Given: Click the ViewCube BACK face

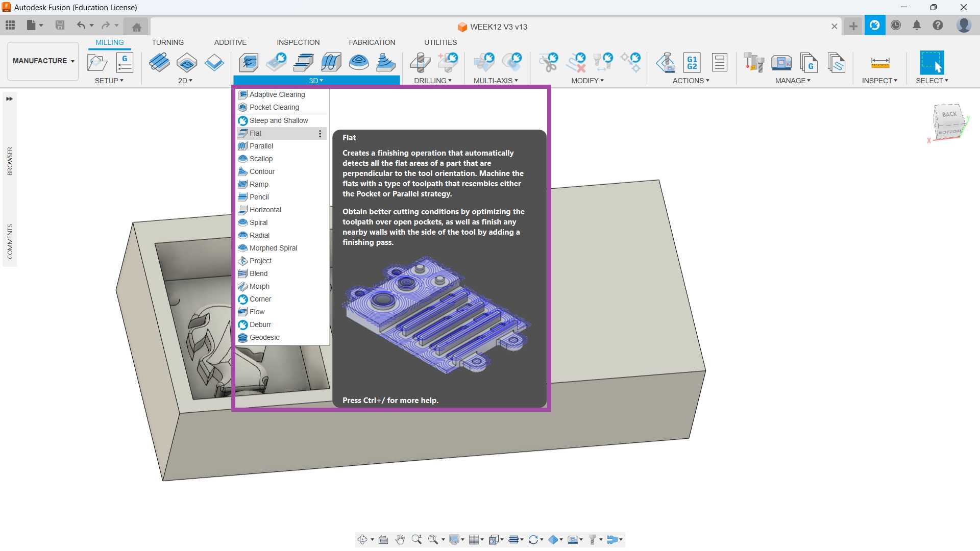Looking at the screenshot, I should pos(949,114).
